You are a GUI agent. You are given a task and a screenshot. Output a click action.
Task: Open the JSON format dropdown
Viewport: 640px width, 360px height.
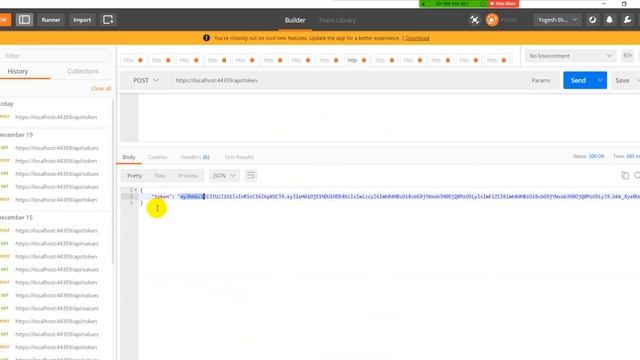coord(224,176)
